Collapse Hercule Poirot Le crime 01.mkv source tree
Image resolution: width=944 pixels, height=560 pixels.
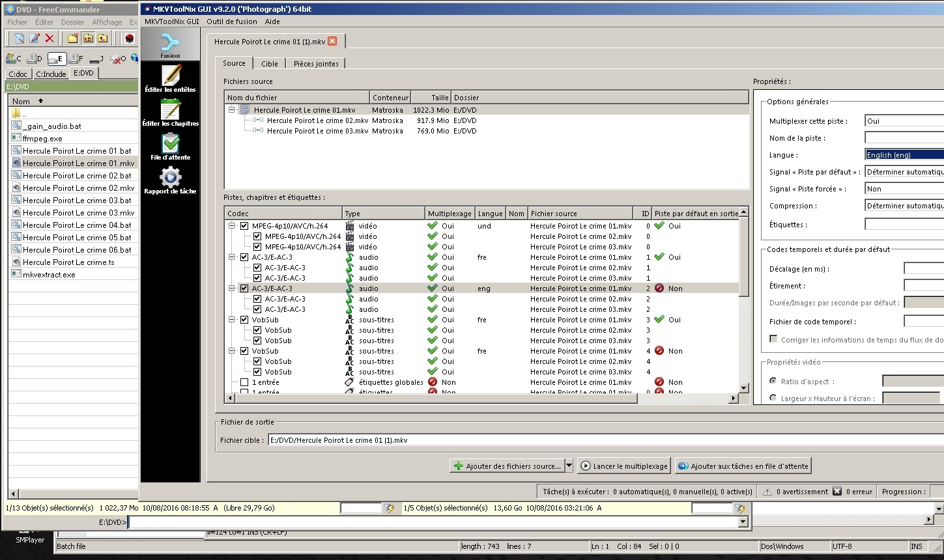click(231, 110)
